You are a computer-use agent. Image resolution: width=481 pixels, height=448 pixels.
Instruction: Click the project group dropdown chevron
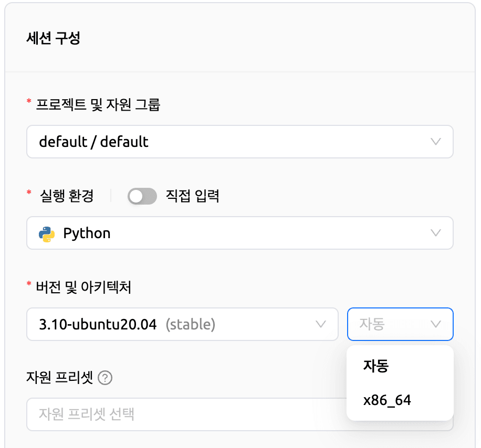435,142
